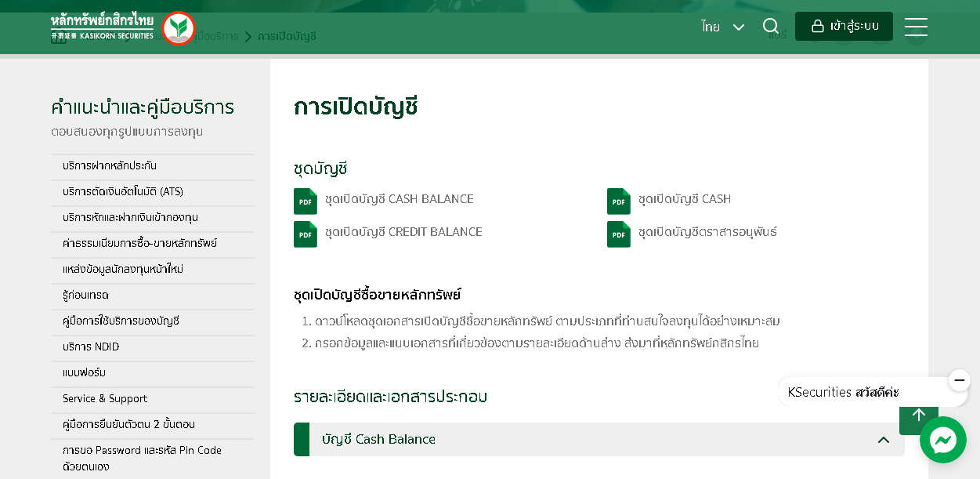Click PDF icon for ชุดเปิดบัญชี CASH
Screen dimensions: 980x479
tap(619, 201)
